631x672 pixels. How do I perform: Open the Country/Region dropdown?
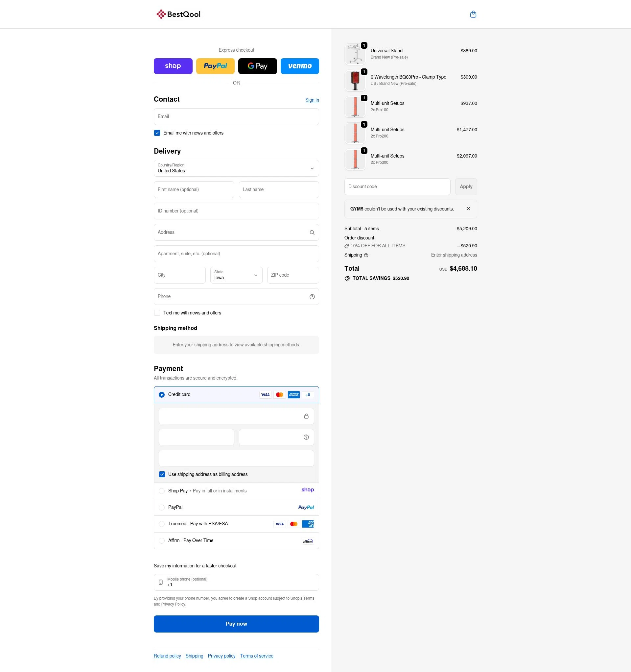point(236,168)
